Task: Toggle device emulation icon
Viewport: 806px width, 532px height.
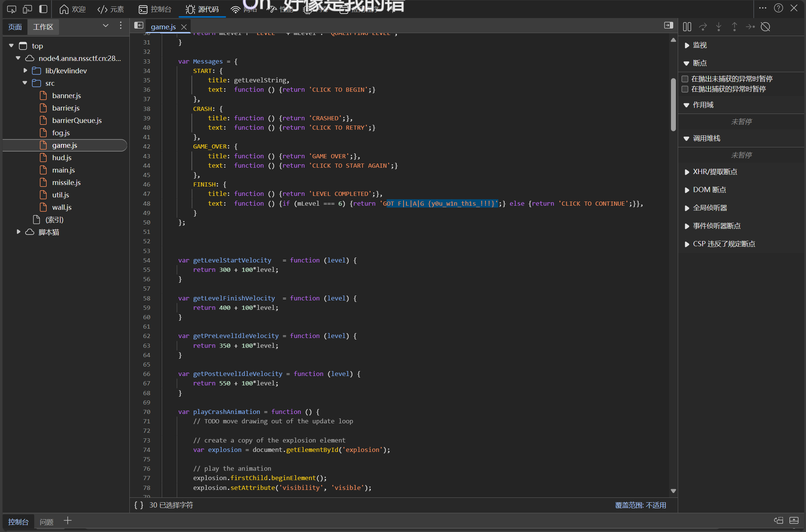Action: (27, 9)
